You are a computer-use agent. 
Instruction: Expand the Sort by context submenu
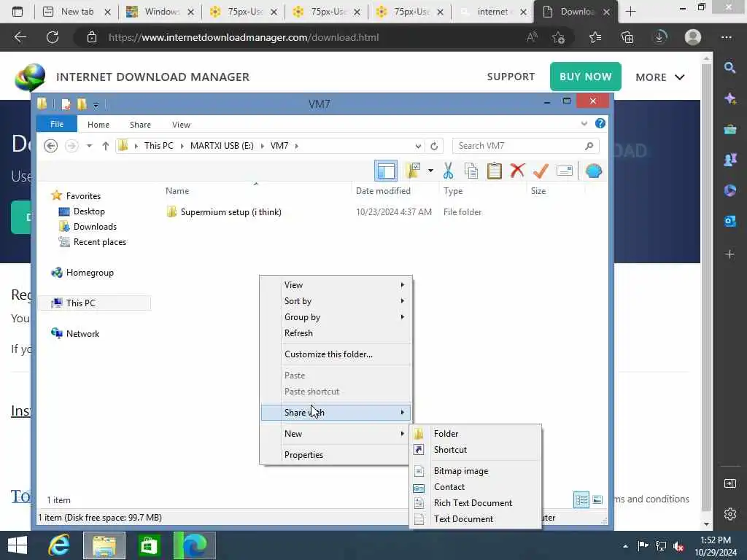(x=336, y=301)
